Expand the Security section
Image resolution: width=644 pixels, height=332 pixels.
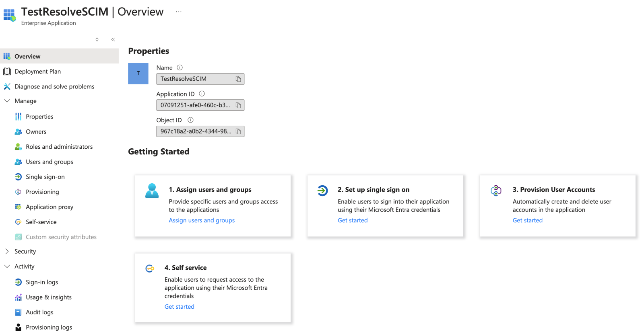pos(7,251)
